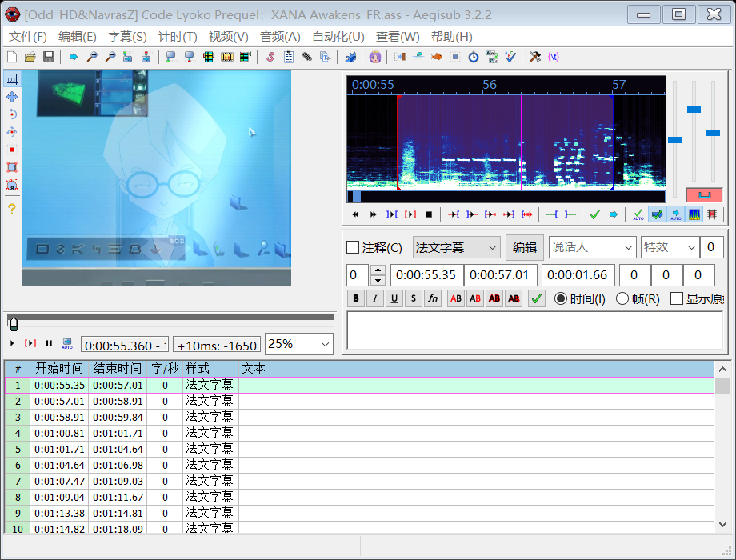Open the 文件(F) menu
Viewport: 736px width, 560px height.
point(28,37)
